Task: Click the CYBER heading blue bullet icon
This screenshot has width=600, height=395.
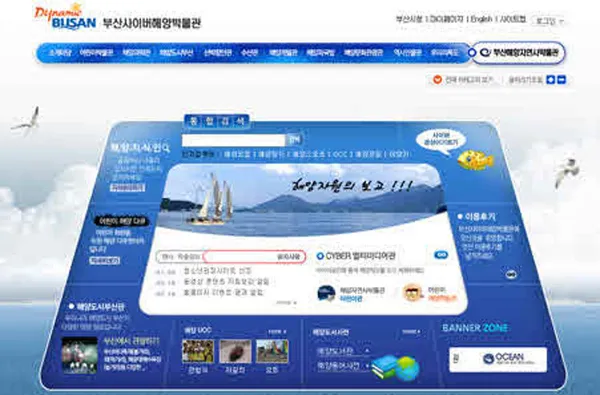Action: click(320, 256)
